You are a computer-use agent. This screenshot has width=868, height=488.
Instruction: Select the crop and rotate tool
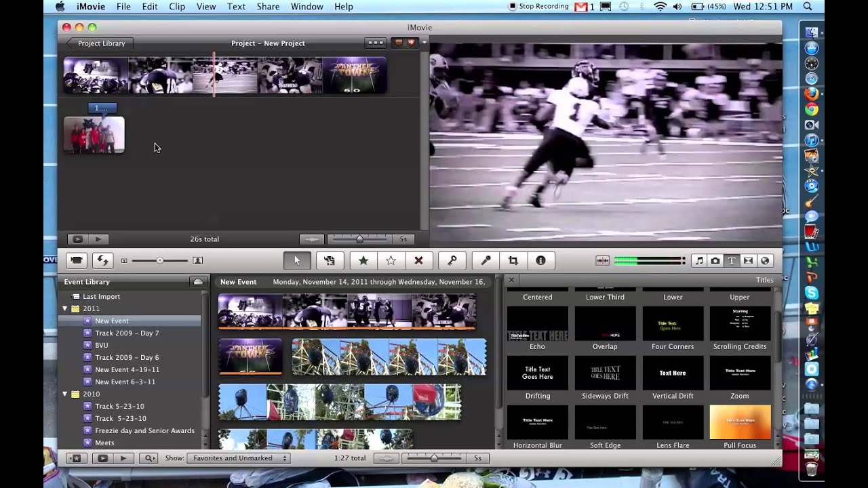tap(513, 260)
